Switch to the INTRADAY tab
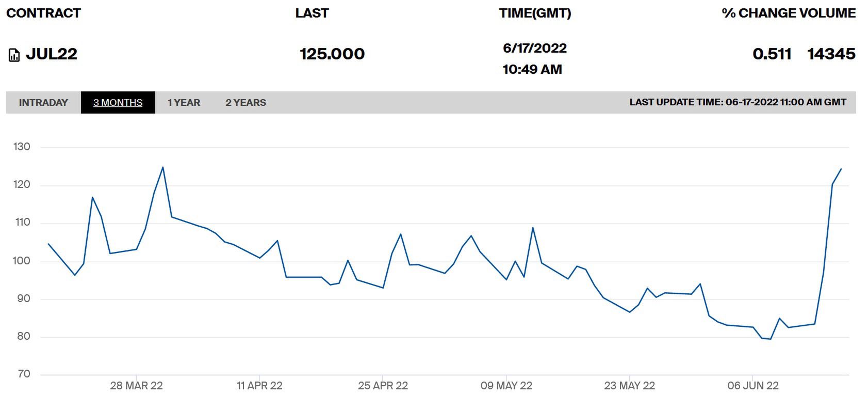868x395 pixels. 43,103
